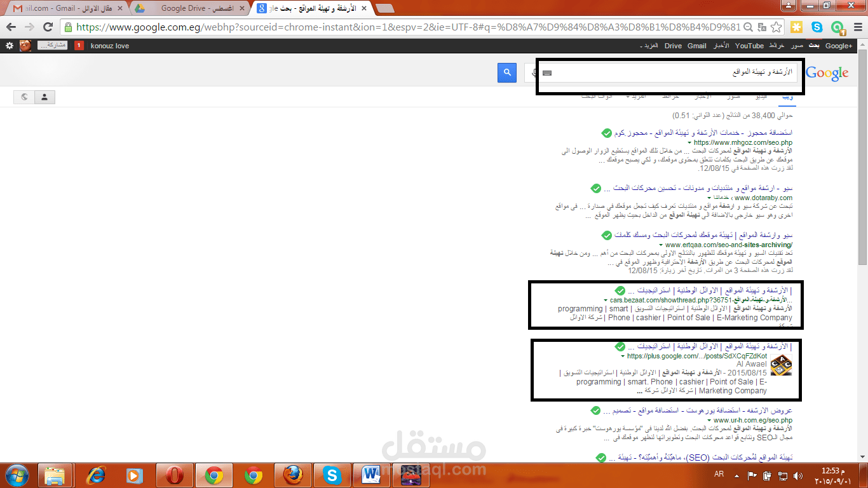Open the Skype taskbar icon

332,475
